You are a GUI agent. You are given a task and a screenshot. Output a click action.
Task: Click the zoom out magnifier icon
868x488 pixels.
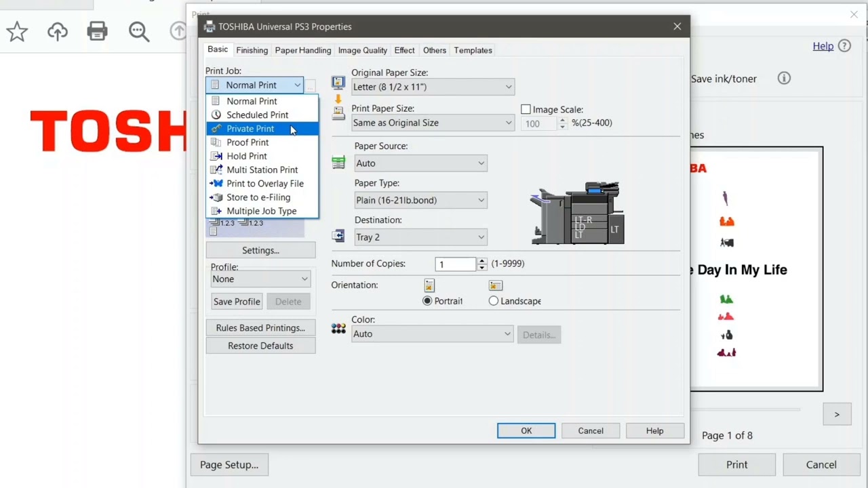click(x=139, y=31)
